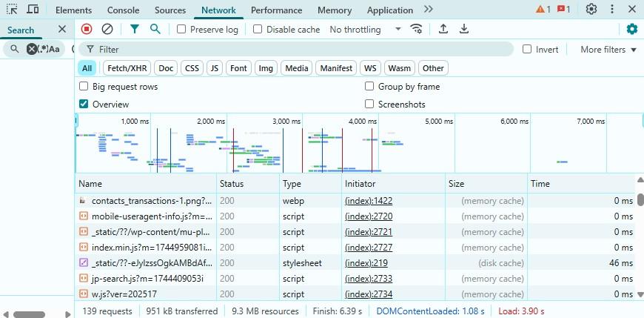
Task: Open the No throttling dropdown
Action: click(x=365, y=29)
